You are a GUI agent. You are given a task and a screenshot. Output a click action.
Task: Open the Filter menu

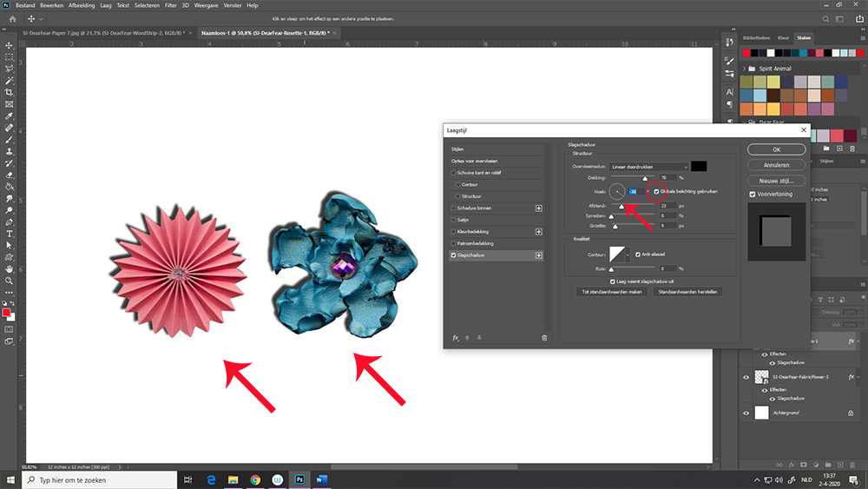[x=170, y=5]
